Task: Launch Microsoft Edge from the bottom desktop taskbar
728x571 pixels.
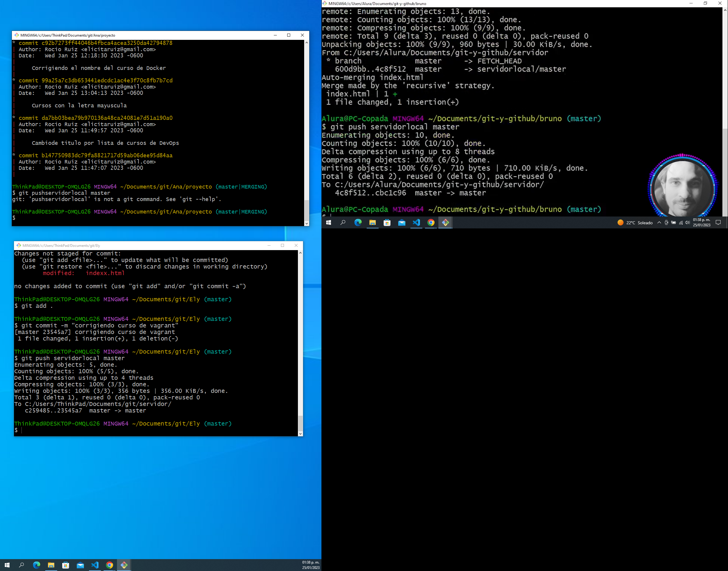Action: [x=37, y=565]
